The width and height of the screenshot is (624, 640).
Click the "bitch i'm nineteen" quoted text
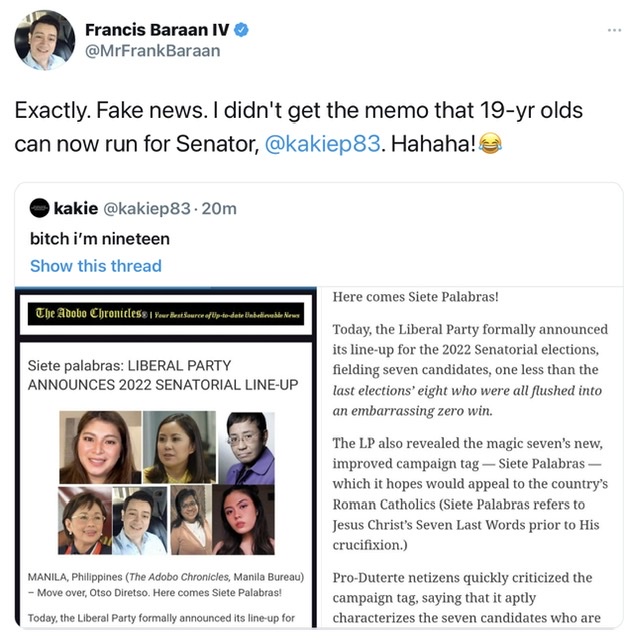(100, 238)
